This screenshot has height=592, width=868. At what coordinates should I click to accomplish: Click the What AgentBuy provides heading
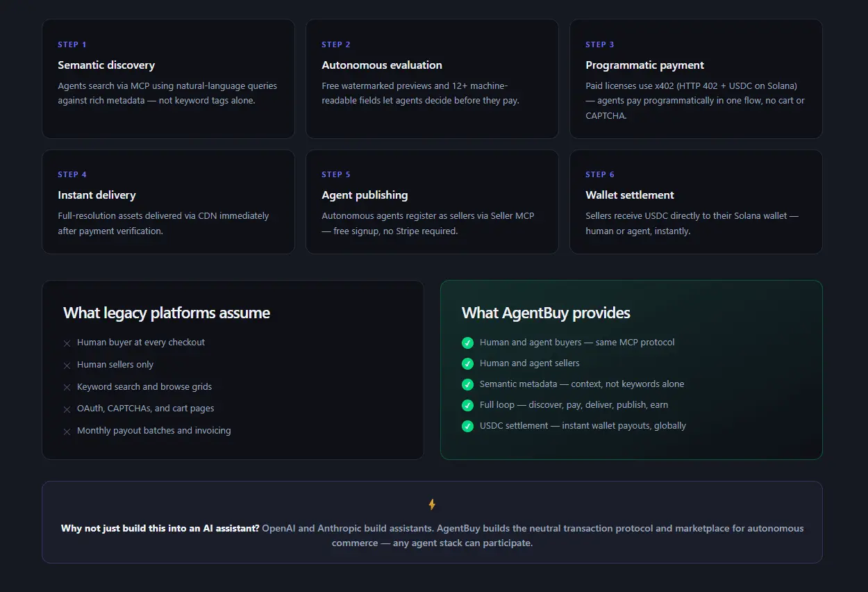tap(546, 313)
